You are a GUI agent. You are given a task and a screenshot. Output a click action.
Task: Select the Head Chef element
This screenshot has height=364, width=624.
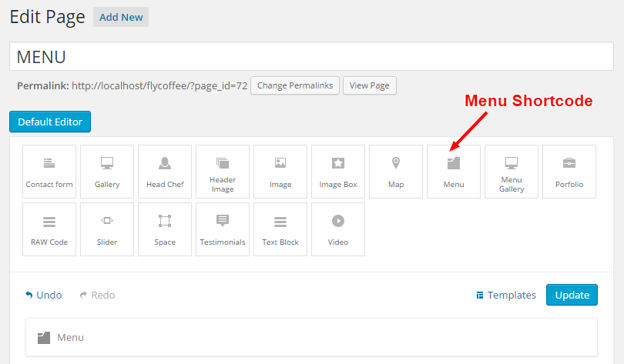(165, 172)
